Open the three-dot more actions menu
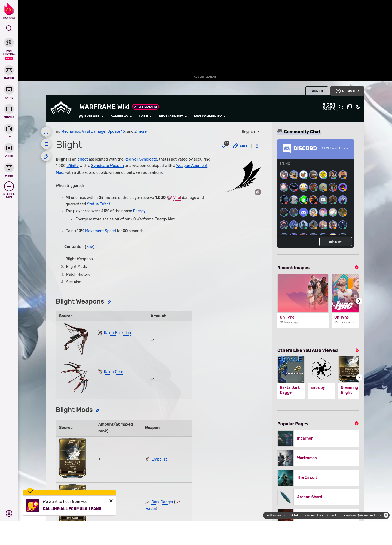This screenshot has height=545, width=392. point(257,146)
